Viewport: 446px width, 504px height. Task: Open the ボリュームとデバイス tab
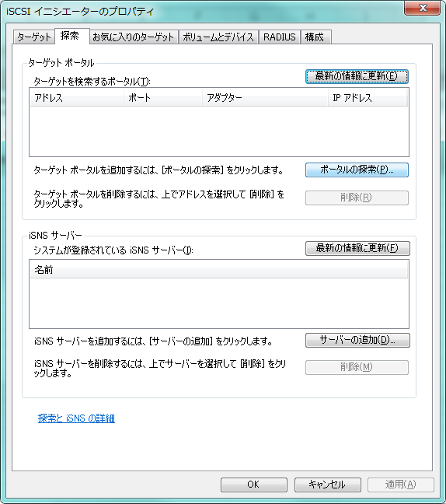point(218,37)
